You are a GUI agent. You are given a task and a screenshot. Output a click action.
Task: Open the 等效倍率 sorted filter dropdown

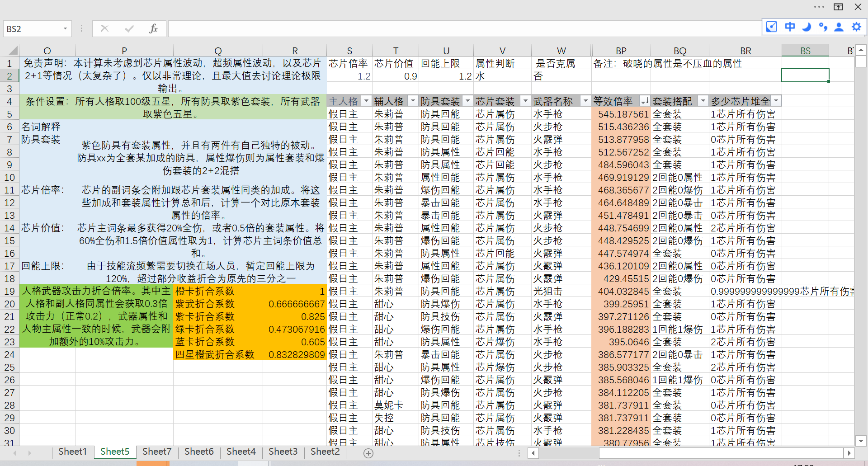point(645,101)
